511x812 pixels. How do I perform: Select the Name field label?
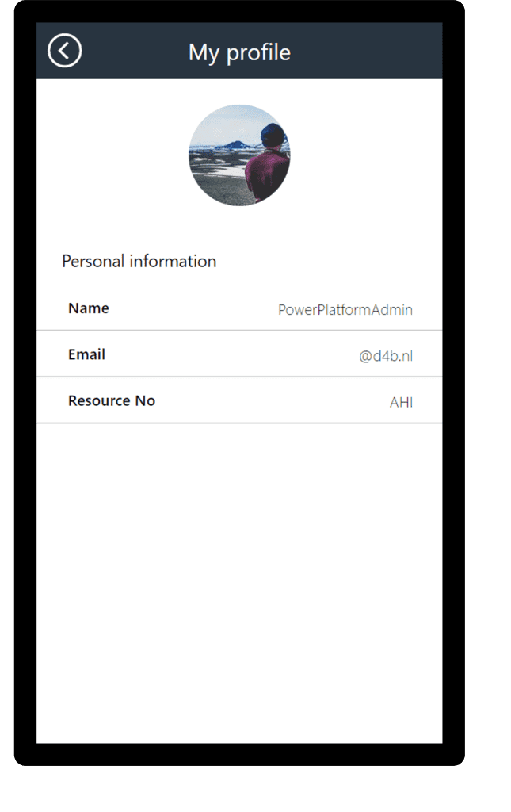click(89, 308)
